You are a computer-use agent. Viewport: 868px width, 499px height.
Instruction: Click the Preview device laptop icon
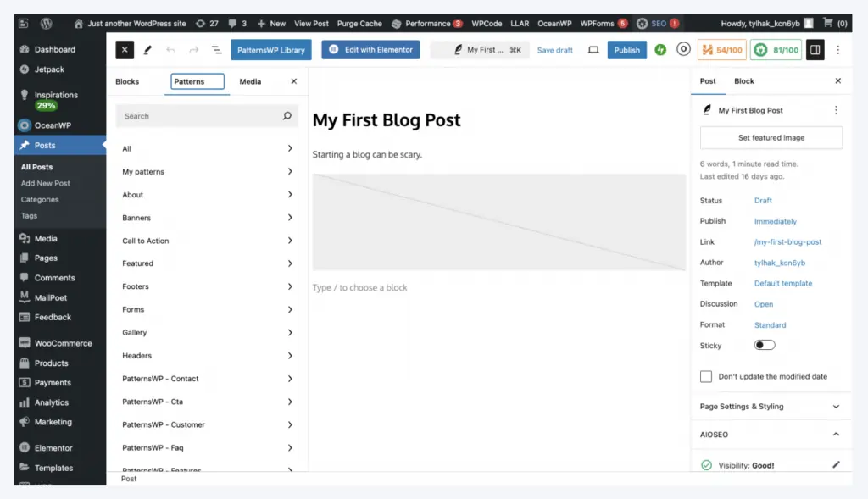tap(593, 50)
